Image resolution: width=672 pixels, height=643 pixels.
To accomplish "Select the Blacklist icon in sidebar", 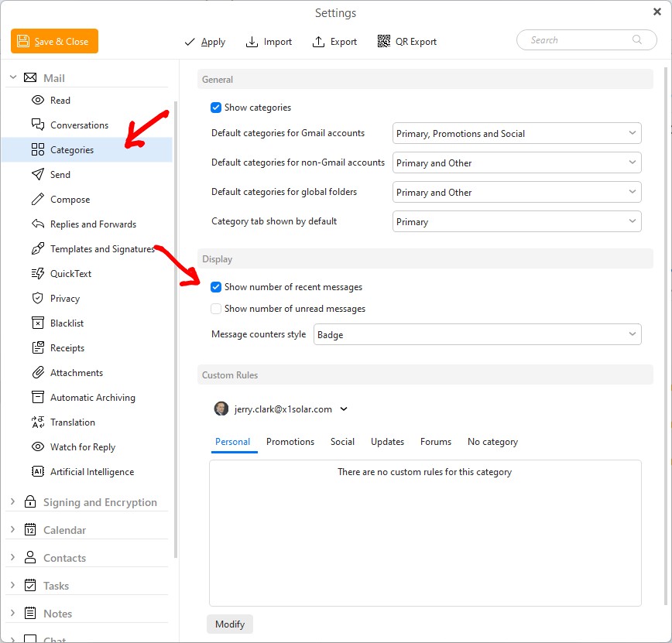I will pos(37,323).
